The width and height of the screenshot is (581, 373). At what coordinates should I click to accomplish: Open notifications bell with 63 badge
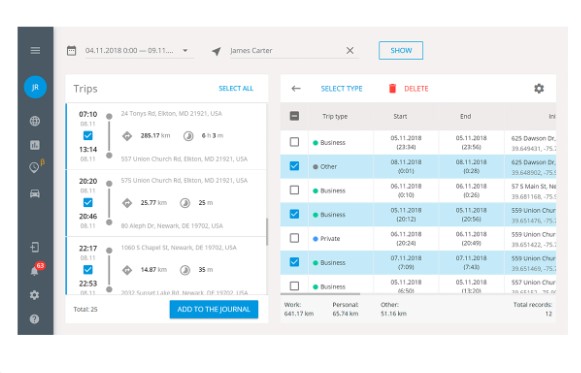coord(35,270)
